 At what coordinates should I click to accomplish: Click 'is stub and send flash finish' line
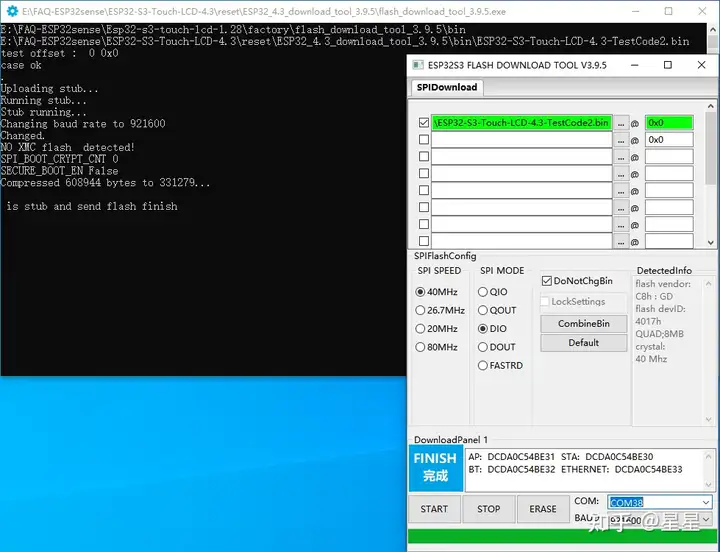click(92, 207)
